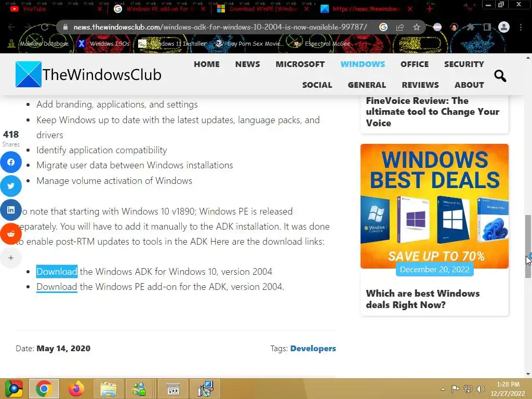Open Chrome three-dot menu
The width and height of the screenshot is (532, 399).
click(521, 27)
